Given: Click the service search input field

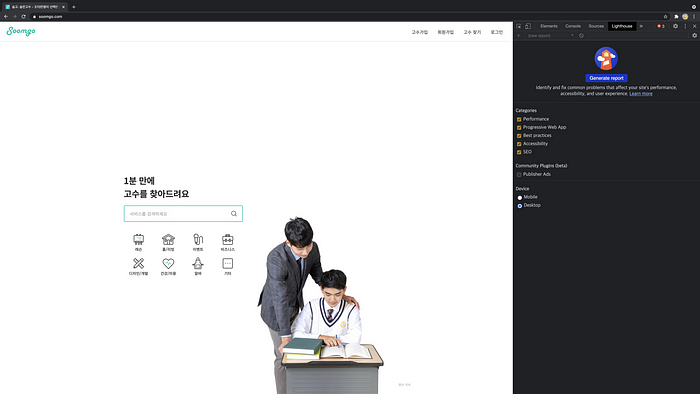Looking at the screenshot, I should [183, 214].
